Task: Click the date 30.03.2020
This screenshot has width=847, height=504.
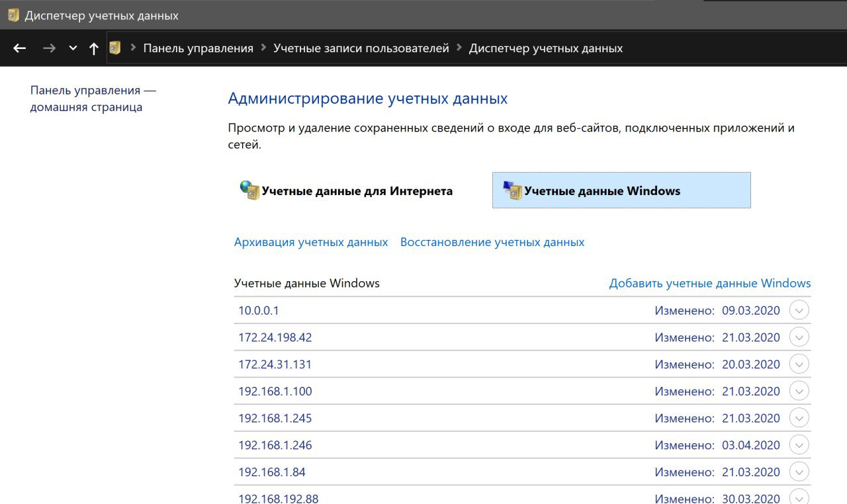Action: [x=751, y=499]
